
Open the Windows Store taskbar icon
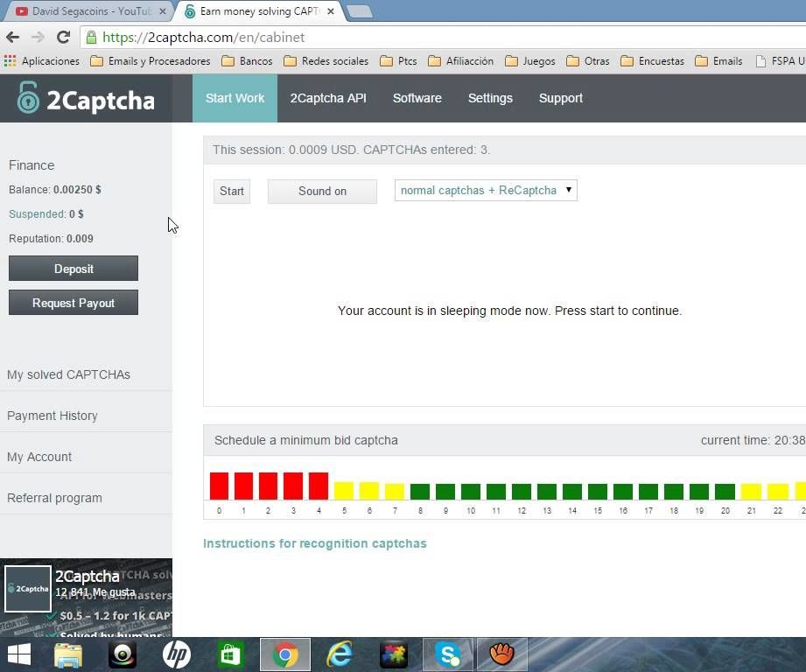tap(230, 654)
